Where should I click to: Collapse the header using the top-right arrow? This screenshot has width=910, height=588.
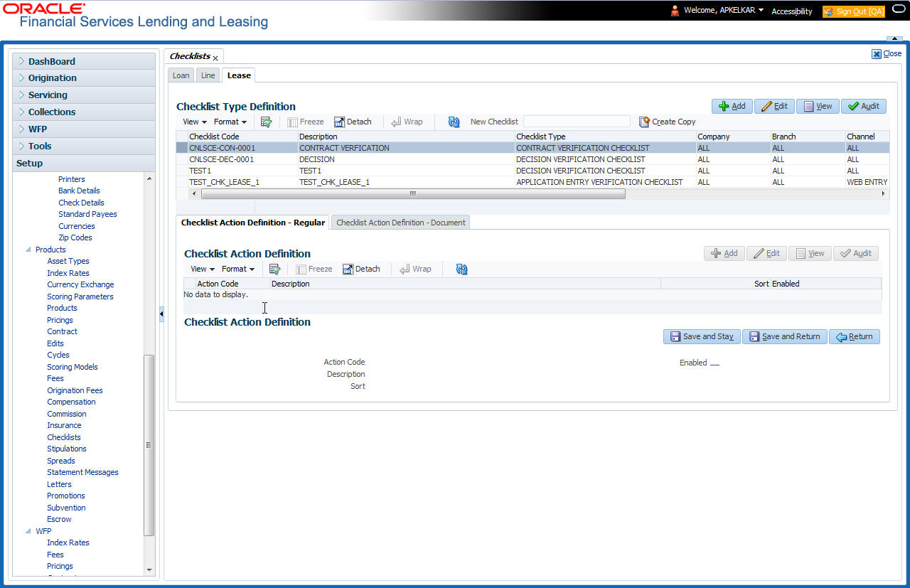point(894,38)
